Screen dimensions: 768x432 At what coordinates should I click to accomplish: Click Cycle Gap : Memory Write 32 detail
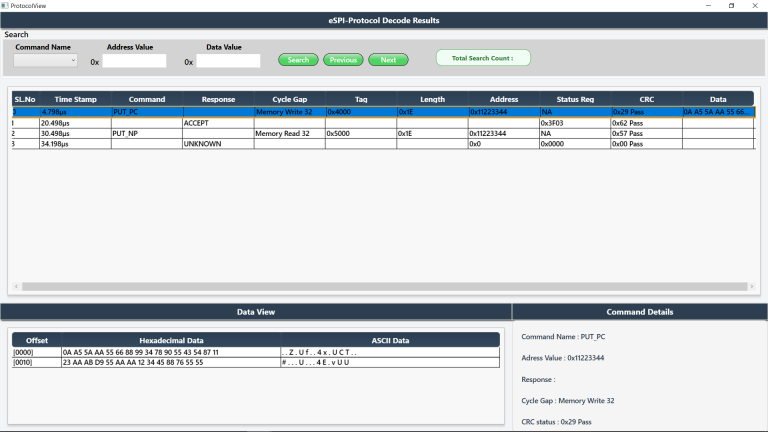click(x=568, y=401)
